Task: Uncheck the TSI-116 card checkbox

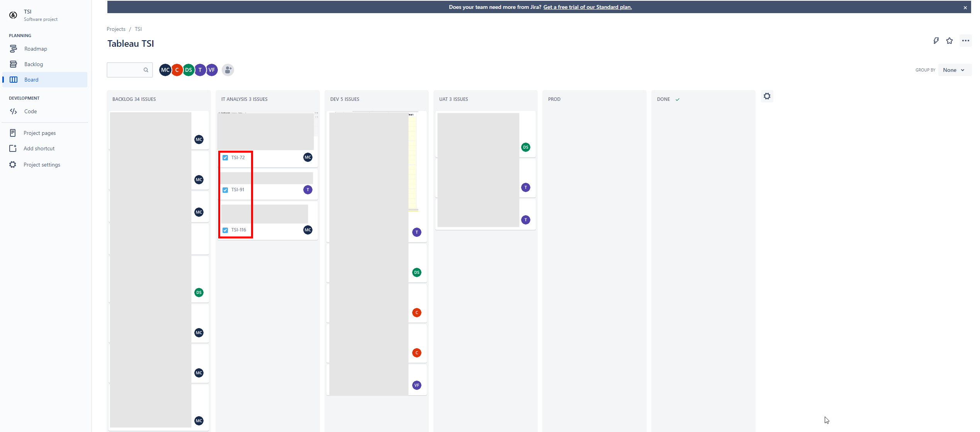Action: [225, 230]
